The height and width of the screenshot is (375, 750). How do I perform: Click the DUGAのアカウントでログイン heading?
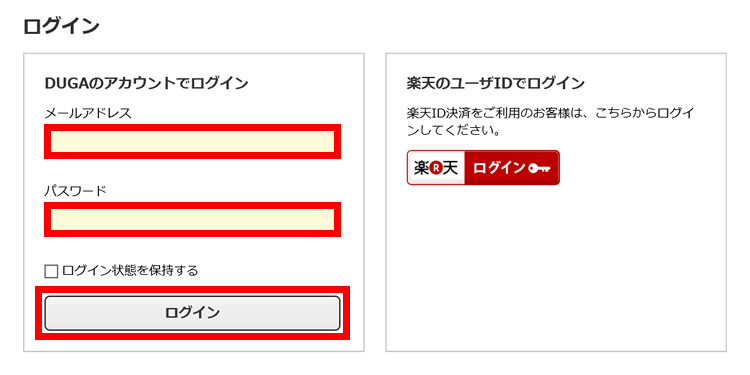click(x=146, y=83)
